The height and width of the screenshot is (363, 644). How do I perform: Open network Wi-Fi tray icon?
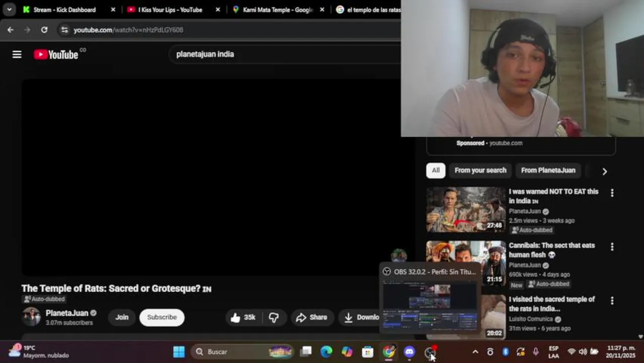pyautogui.click(x=571, y=351)
